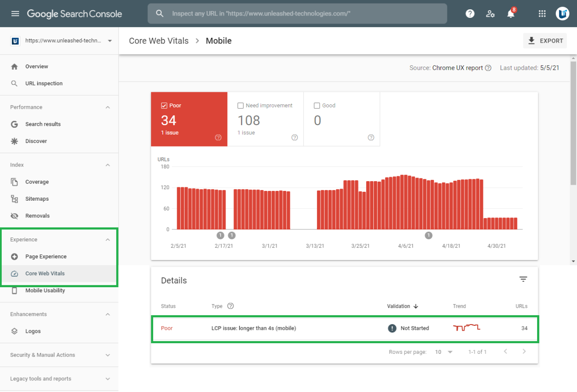Viewport: 577px width, 392px height.
Task: Go to the Coverage report
Action: (x=37, y=182)
